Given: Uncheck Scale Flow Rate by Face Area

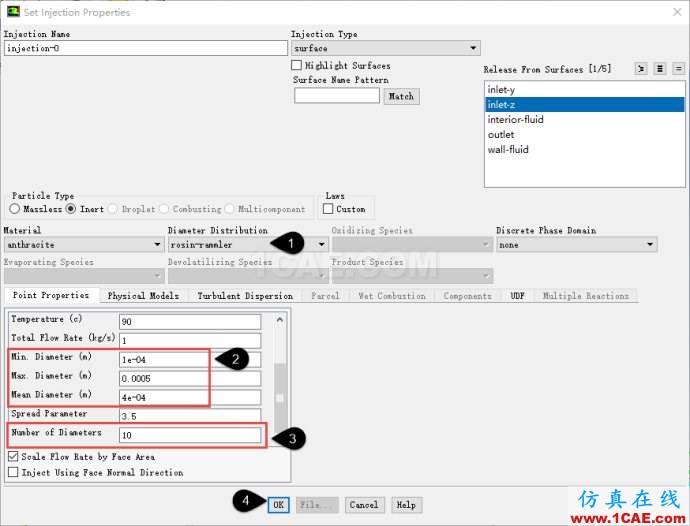Looking at the screenshot, I should point(13,456).
